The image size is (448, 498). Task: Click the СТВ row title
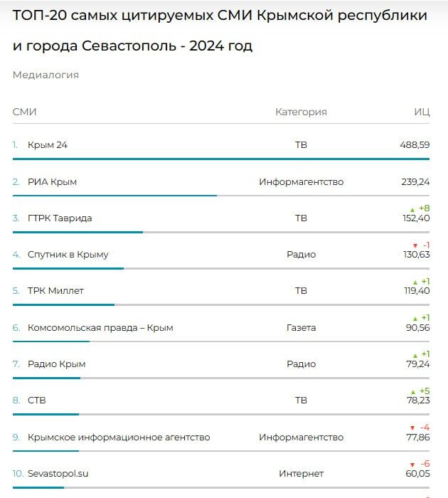pos(36,401)
